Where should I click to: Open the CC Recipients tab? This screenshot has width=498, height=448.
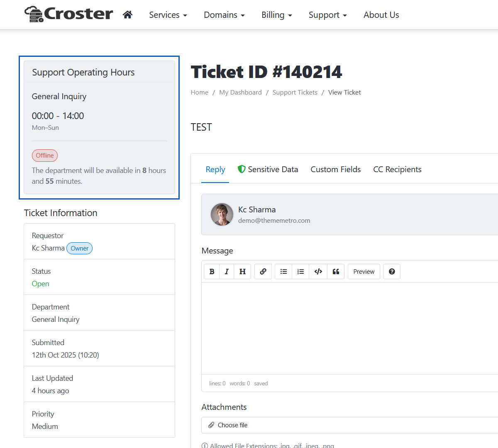pos(397,169)
